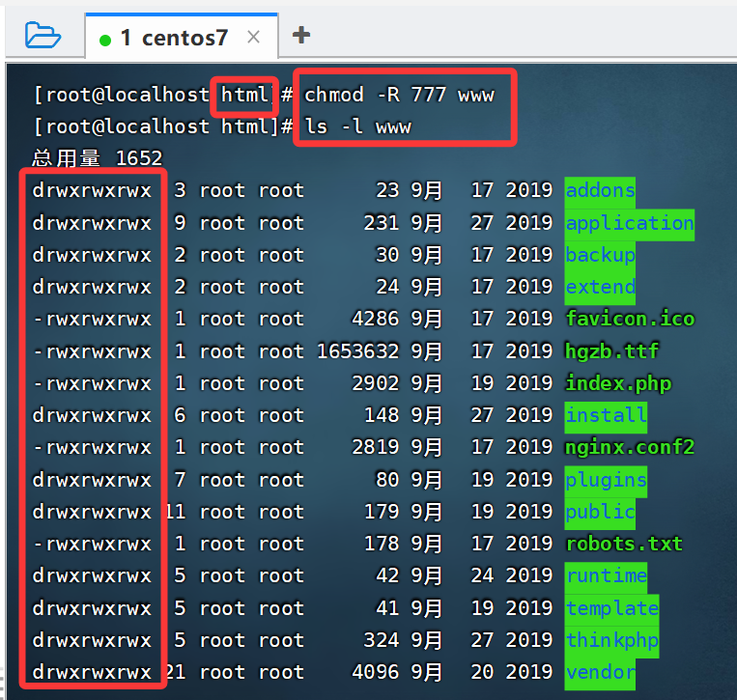Add a new session tab
The image size is (737, 700).
[300, 35]
